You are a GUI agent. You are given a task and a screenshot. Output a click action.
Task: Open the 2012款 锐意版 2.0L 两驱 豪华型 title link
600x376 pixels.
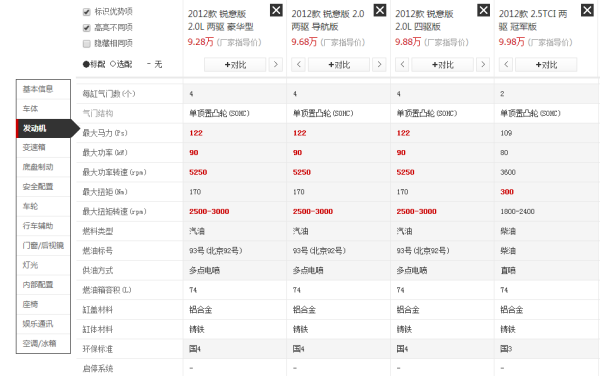coord(220,20)
